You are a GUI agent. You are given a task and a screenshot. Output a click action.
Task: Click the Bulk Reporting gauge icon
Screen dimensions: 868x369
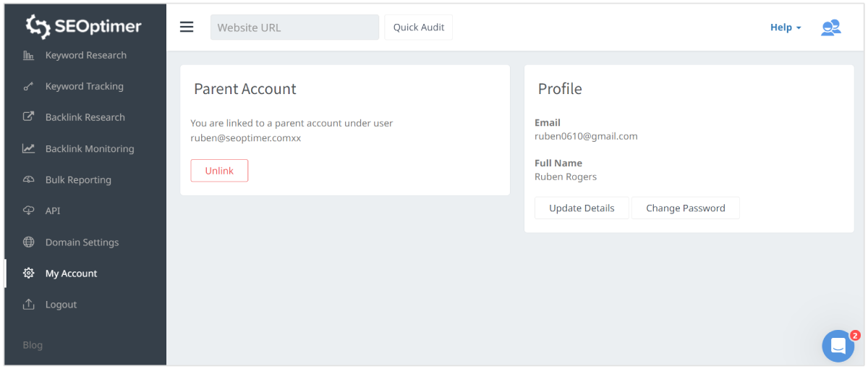pos(29,180)
